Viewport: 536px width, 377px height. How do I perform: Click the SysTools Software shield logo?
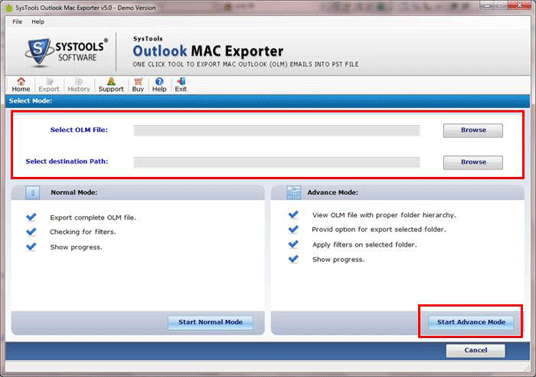pos(38,52)
